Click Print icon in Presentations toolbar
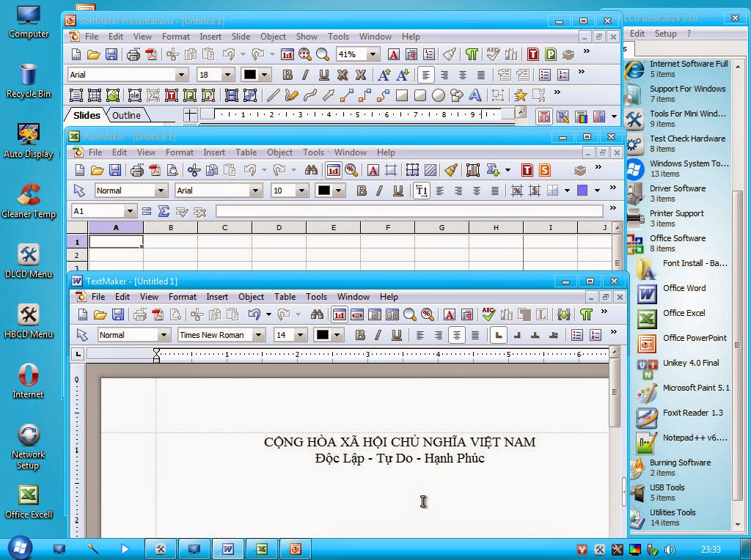 [x=133, y=54]
